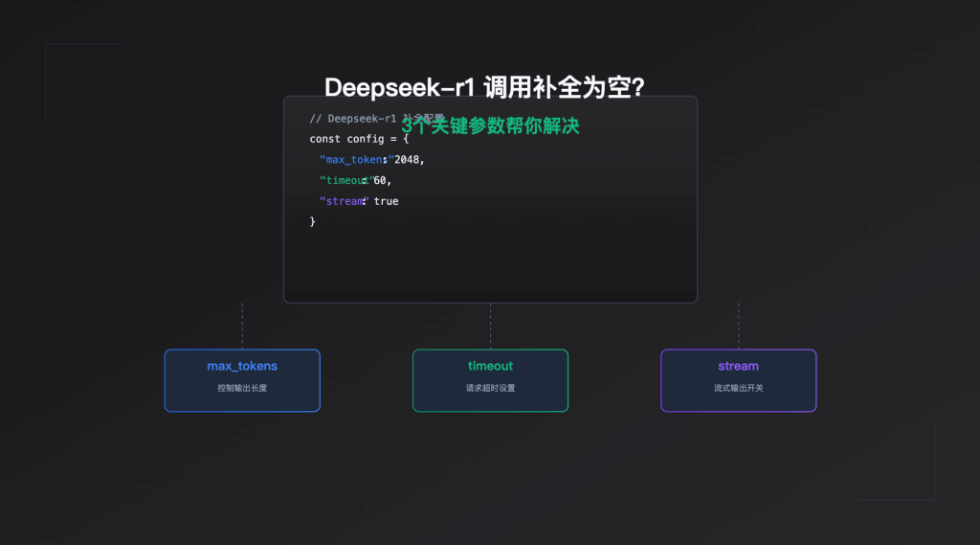
Task: Click the closing brace in code block
Action: point(313,222)
